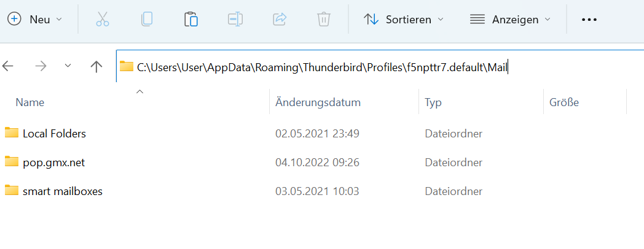Image resolution: width=644 pixels, height=249 pixels.
Task: Click the Paste clipboard icon
Action: pos(190,20)
